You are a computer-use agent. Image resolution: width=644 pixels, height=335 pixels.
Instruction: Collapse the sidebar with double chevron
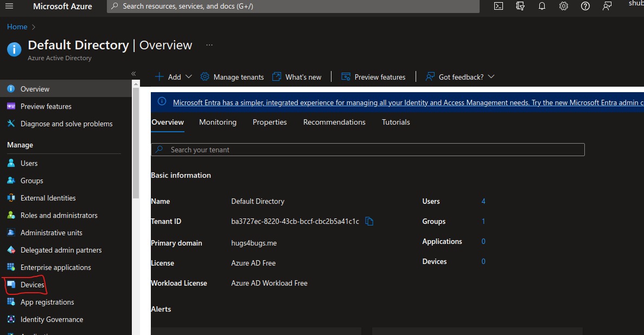tap(133, 74)
